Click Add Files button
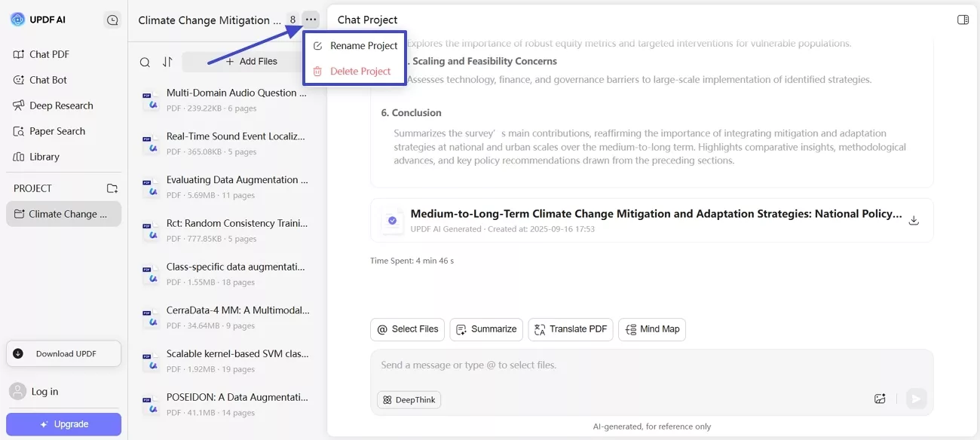Image resolution: width=980 pixels, height=440 pixels. tap(251, 62)
